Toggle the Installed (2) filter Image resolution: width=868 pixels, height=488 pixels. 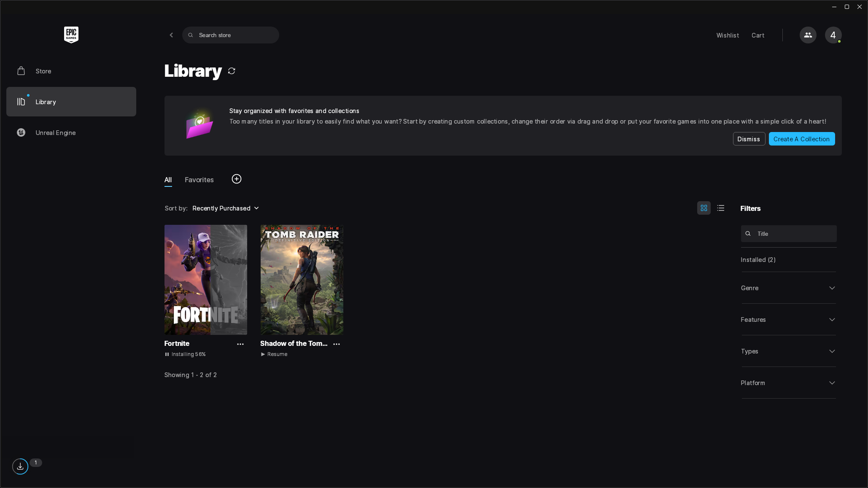(758, 260)
